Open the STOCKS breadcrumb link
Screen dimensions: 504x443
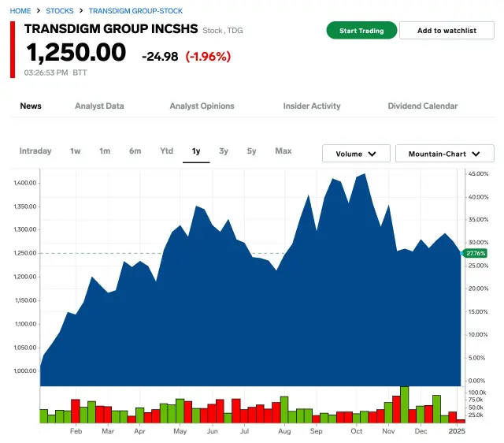tap(60, 11)
